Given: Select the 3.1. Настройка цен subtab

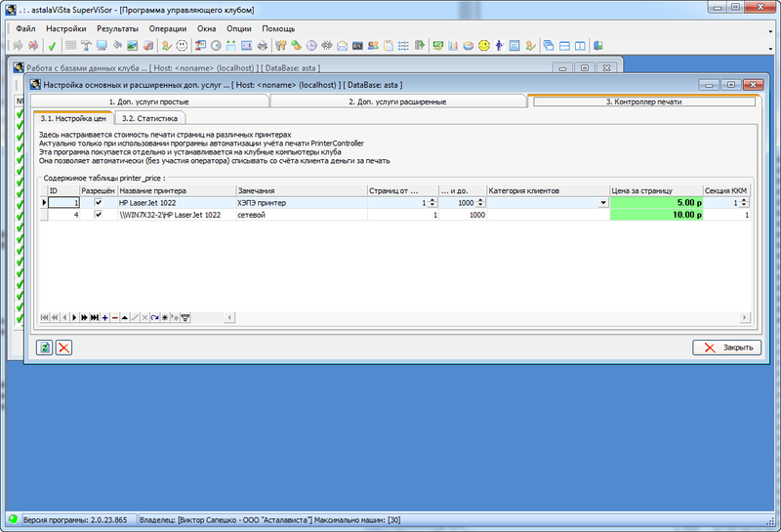Looking at the screenshot, I should coord(73,118).
